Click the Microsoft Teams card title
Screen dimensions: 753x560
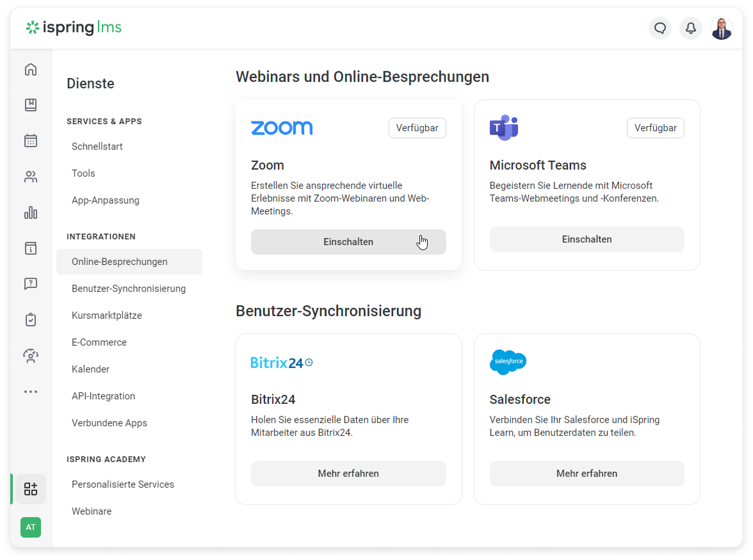538,165
